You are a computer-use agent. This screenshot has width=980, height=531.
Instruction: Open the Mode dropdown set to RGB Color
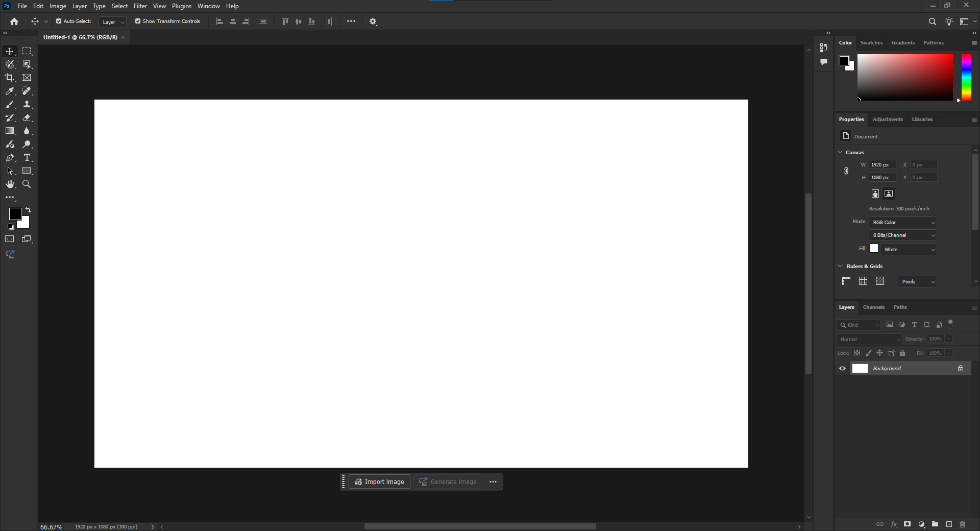tap(902, 222)
